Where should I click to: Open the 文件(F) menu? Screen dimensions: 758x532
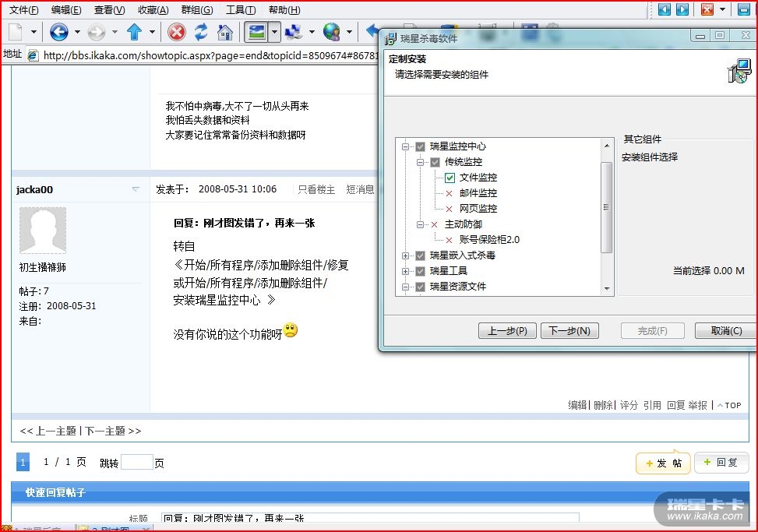[x=23, y=9]
